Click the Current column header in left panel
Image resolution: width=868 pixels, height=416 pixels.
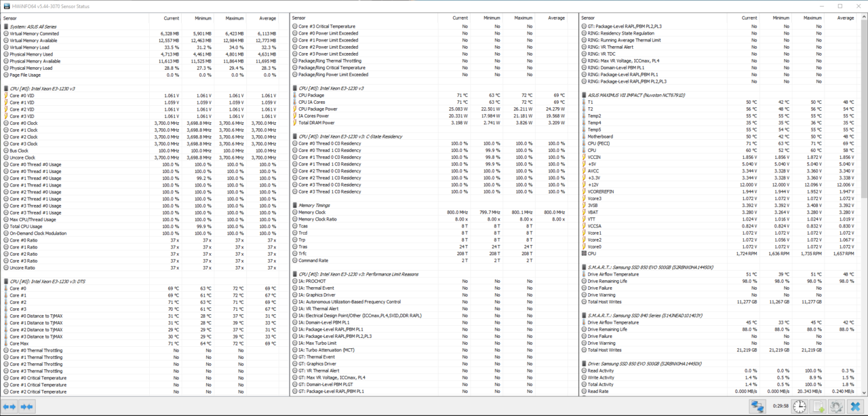point(171,18)
